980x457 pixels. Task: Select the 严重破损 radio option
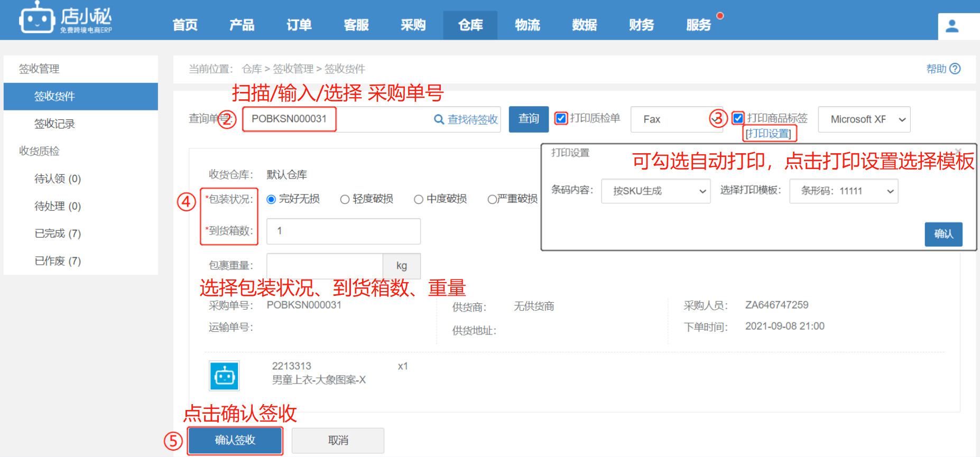[x=492, y=199]
